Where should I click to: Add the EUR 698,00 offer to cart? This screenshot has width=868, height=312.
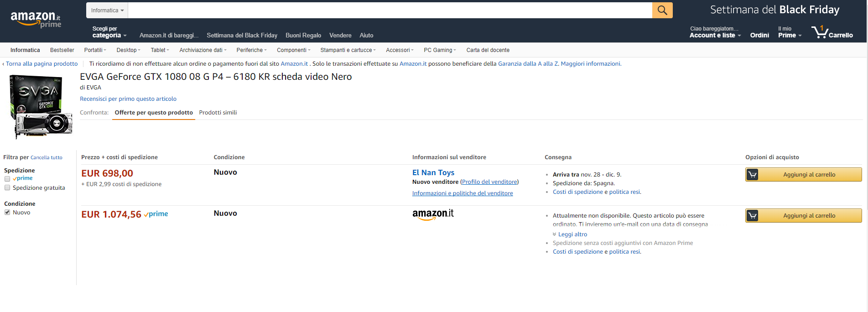pos(803,175)
